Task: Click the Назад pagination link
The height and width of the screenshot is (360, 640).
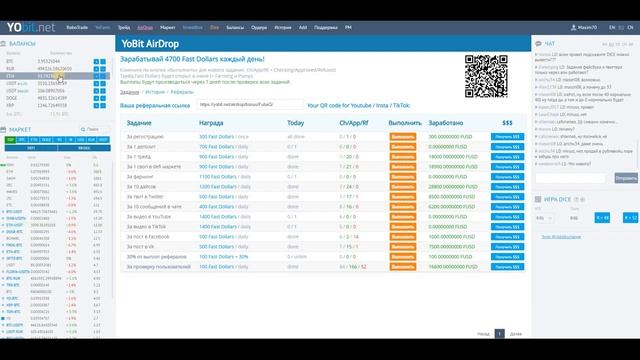Action: coord(483,334)
